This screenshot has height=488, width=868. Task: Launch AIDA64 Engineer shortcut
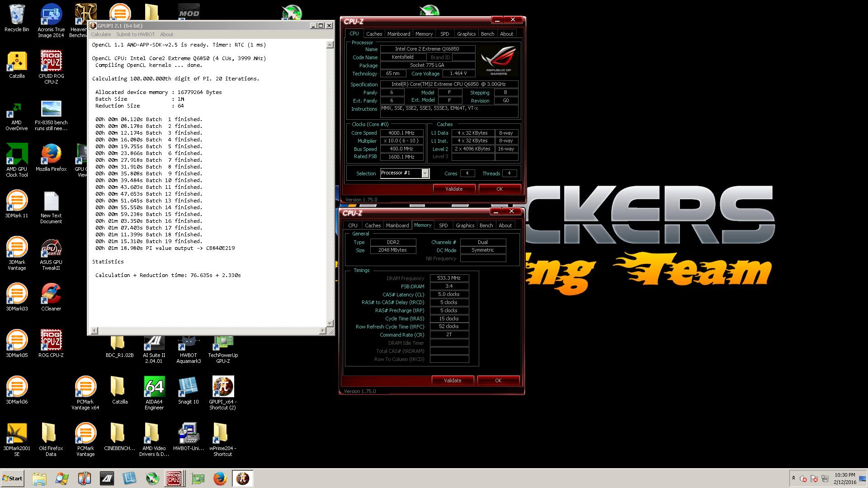coord(154,393)
